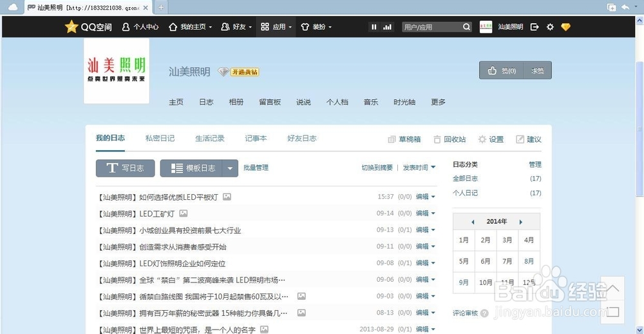Click image icon beside LED工矿灯 post
Image resolution: width=644 pixels, height=334 pixels.
(x=183, y=213)
